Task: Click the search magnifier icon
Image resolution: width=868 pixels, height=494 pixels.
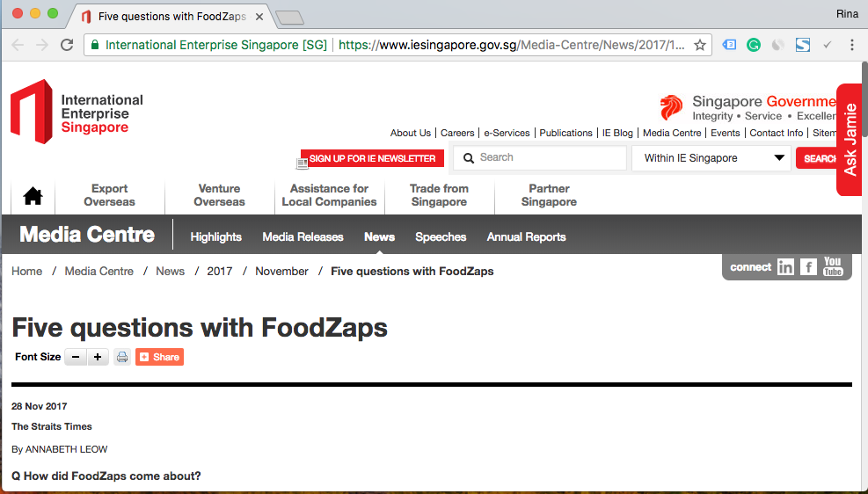Action: (469, 157)
